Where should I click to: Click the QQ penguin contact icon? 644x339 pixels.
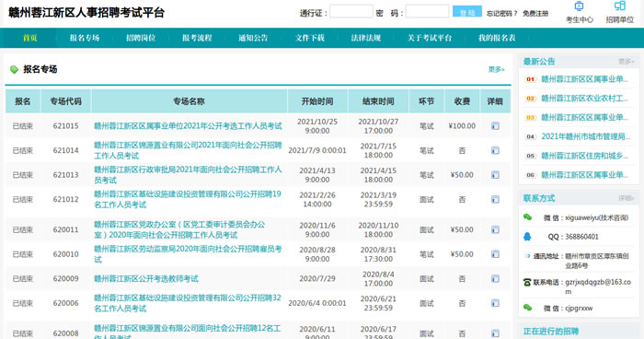click(x=527, y=237)
